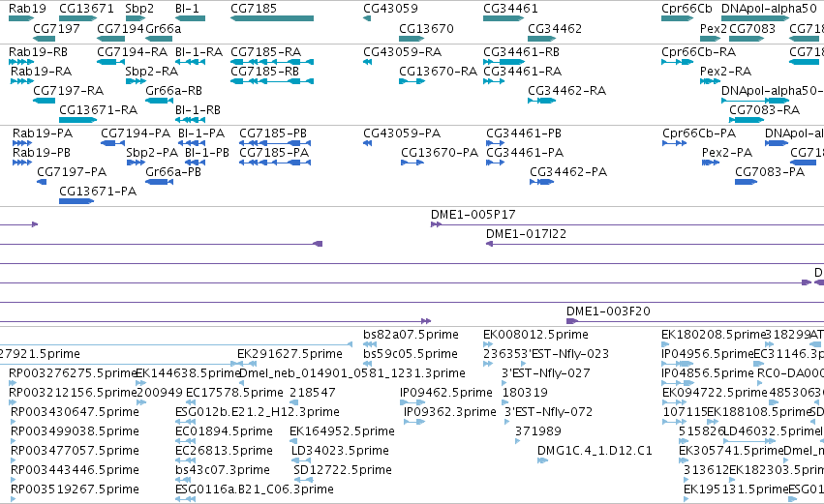This screenshot has height=504, width=824.
Task: Click the CG7185-RA transcript exon structure
Action: pos(272,62)
